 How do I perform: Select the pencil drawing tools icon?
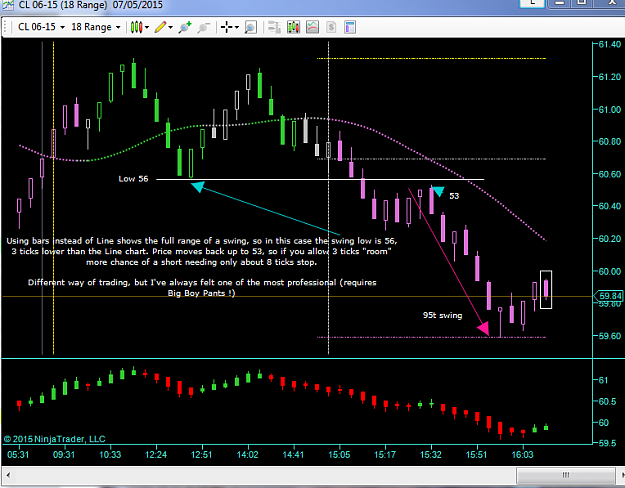160,27
